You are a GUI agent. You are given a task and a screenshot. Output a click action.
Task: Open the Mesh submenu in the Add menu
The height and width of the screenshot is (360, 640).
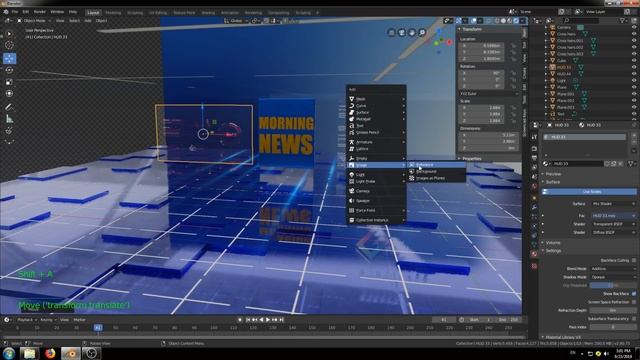pyautogui.click(x=376, y=99)
